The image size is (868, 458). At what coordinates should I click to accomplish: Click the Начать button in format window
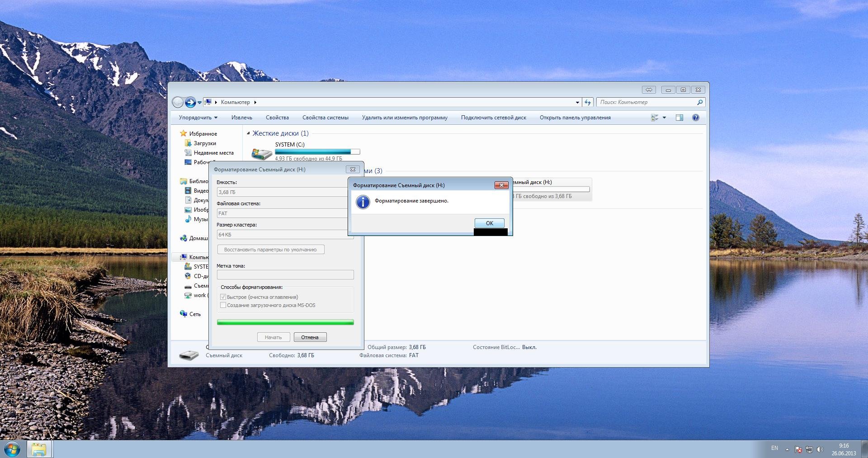point(273,337)
